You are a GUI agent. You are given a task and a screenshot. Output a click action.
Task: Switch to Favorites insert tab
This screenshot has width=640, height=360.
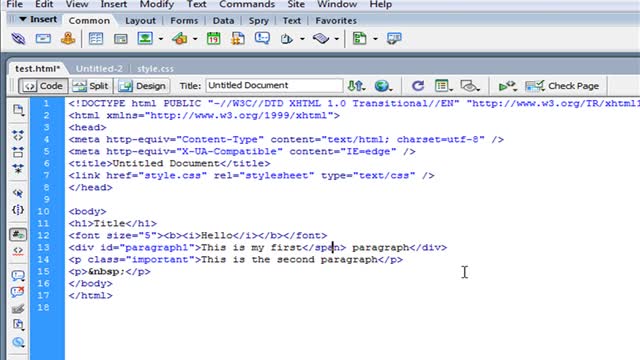(336, 20)
